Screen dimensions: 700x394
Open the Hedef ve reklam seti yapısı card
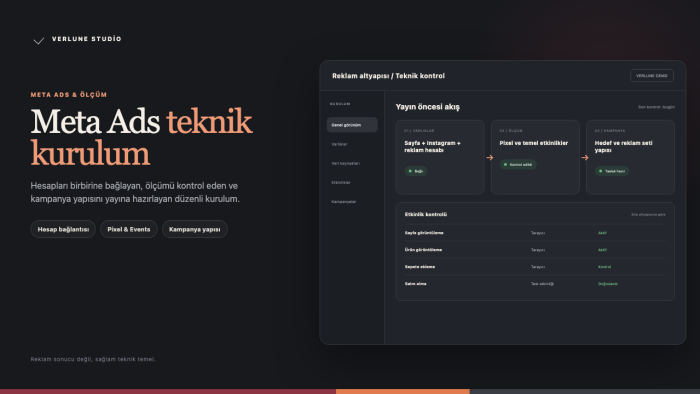(x=630, y=157)
